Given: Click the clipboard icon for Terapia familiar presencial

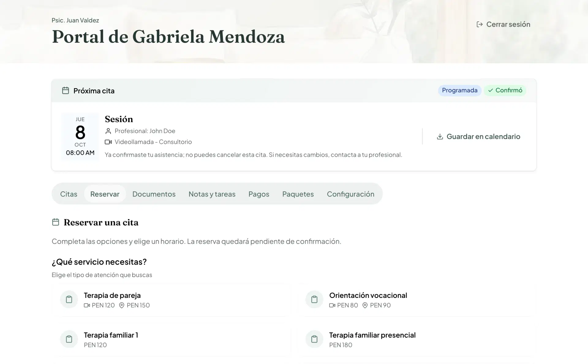Looking at the screenshot, I should [314, 339].
